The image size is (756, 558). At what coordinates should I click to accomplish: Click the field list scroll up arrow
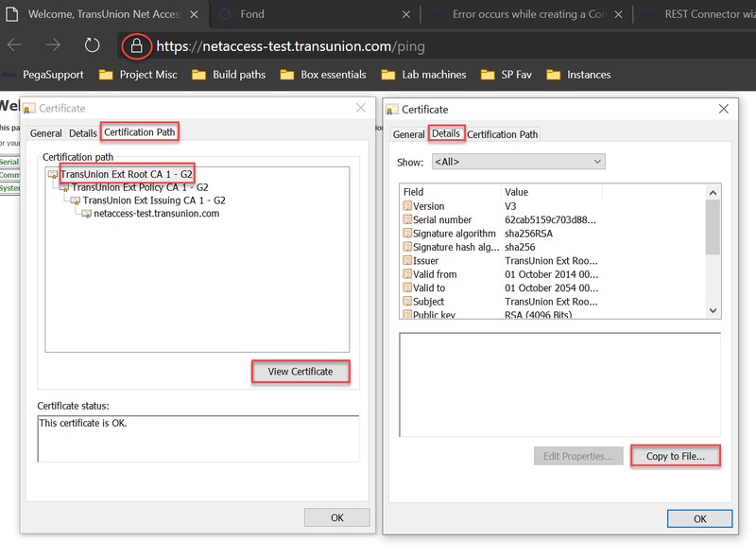coord(713,193)
